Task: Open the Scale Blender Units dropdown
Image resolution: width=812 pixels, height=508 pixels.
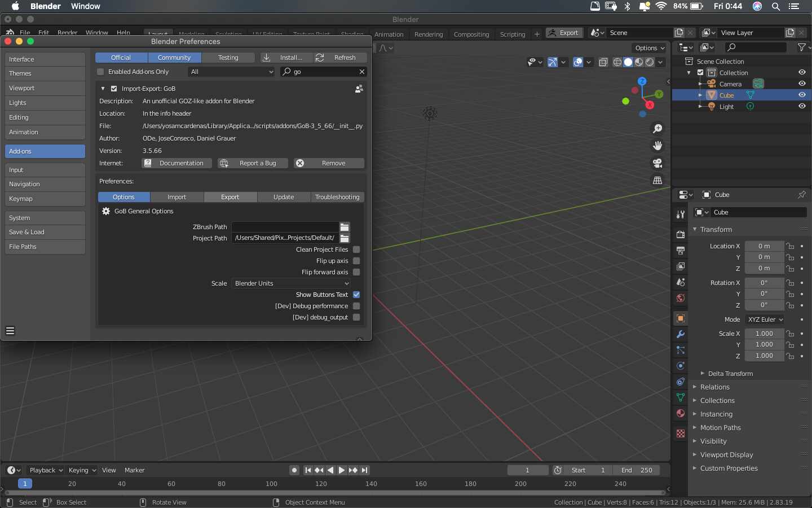Action: pyautogui.click(x=292, y=283)
